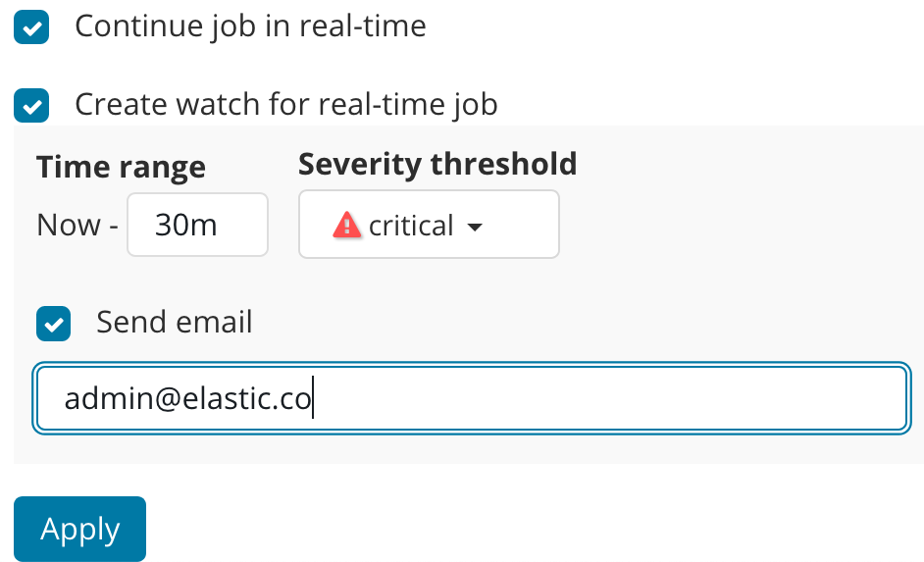The height and width of the screenshot is (562, 924).
Task: Click the Severity threshold heading
Action: (436, 164)
